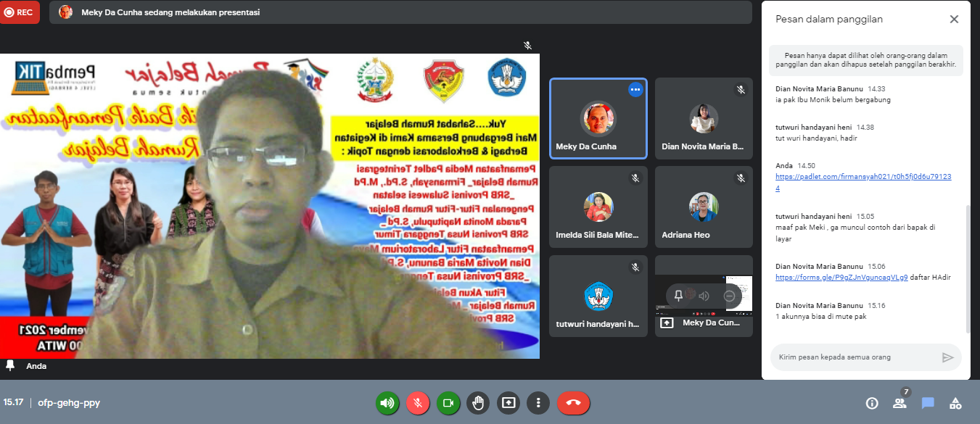
Task: Click the REC recording indicator
Action: 20,12
